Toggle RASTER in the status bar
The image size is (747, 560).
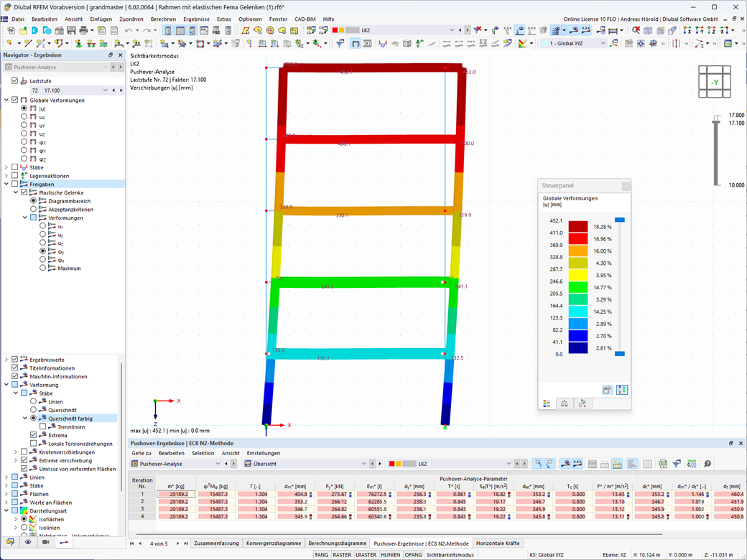click(x=342, y=555)
